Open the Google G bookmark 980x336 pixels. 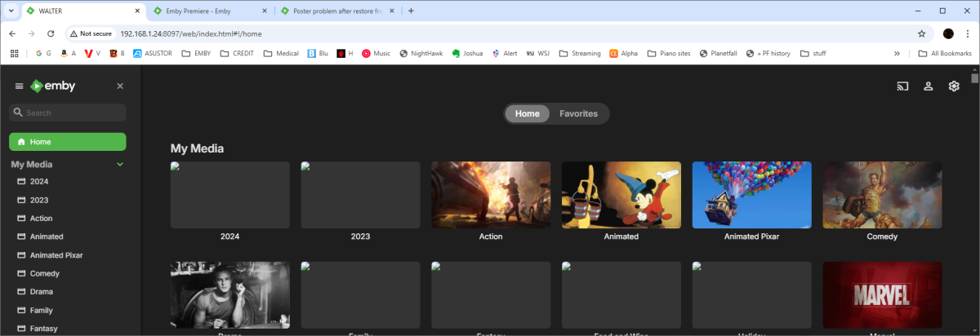coord(44,53)
